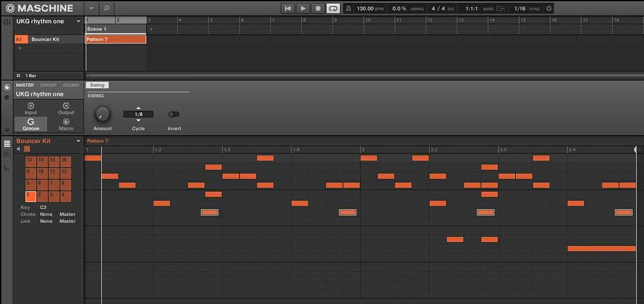Open audio engine settings gear icon
This screenshot has width=644, height=304.
[x=549, y=8]
